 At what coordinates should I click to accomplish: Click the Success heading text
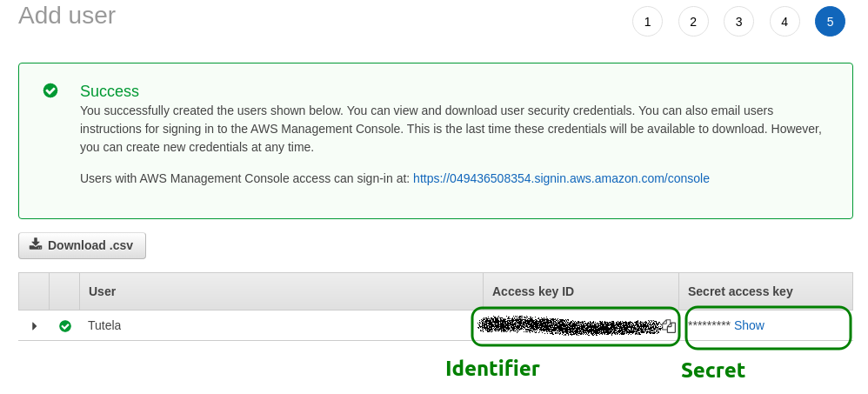point(110,90)
